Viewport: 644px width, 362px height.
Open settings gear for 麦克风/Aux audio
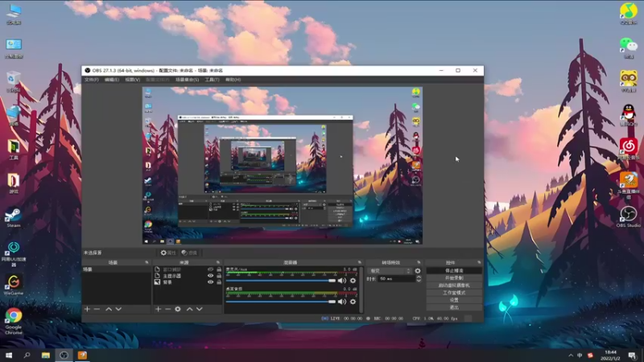(353, 281)
